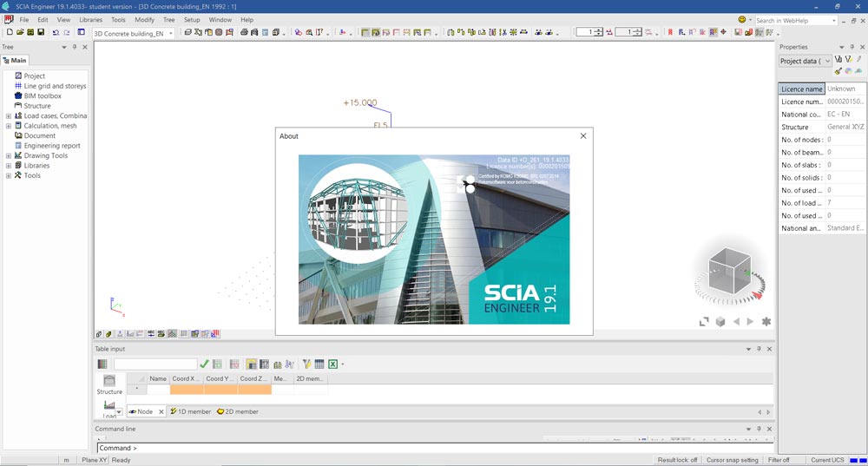This screenshot has width=868, height=466.
Task: Click the filter funnel icon in Table input
Action: point(306,364)
